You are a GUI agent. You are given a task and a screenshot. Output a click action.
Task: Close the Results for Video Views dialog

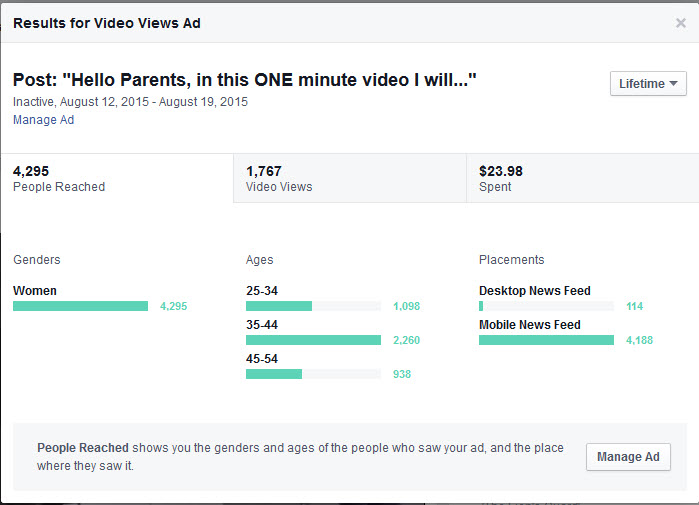pos(681,23)
